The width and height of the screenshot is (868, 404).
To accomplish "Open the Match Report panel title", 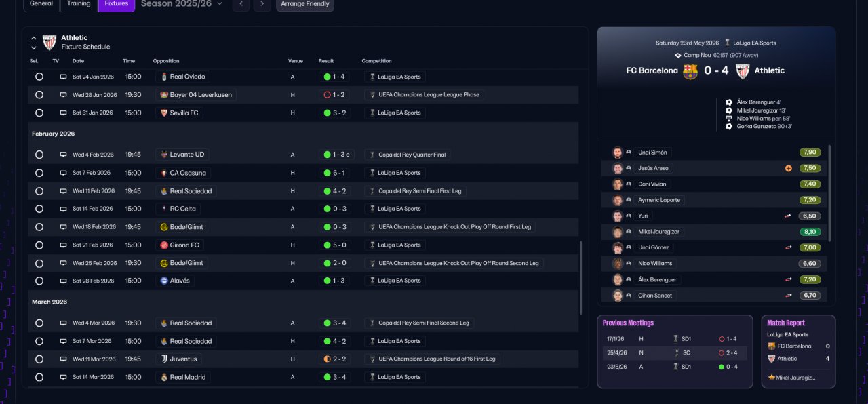I will coord(786,323).
